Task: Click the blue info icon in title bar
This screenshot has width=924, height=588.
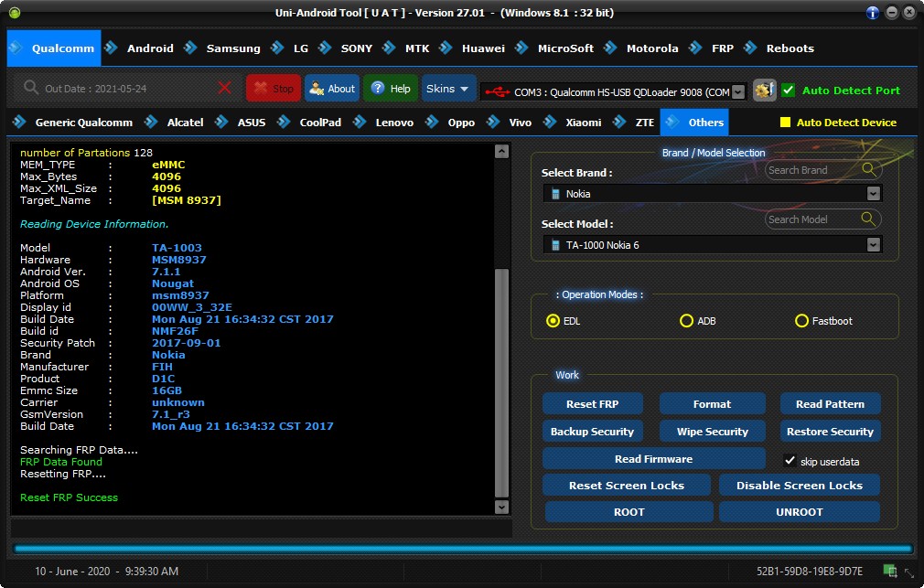Action: coord(873,13)
